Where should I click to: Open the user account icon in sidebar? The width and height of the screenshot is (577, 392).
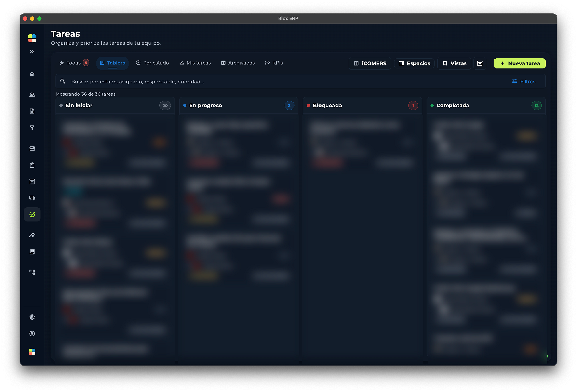coord(32,334)
